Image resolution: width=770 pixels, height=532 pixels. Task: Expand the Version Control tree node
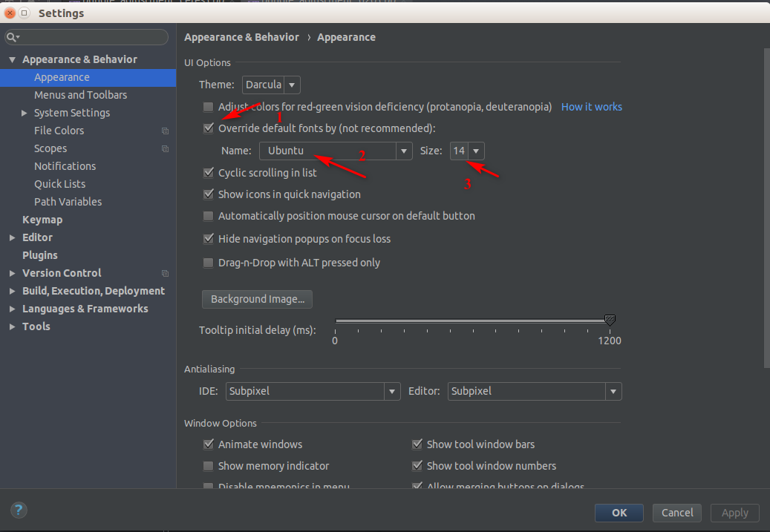[13, 273]
